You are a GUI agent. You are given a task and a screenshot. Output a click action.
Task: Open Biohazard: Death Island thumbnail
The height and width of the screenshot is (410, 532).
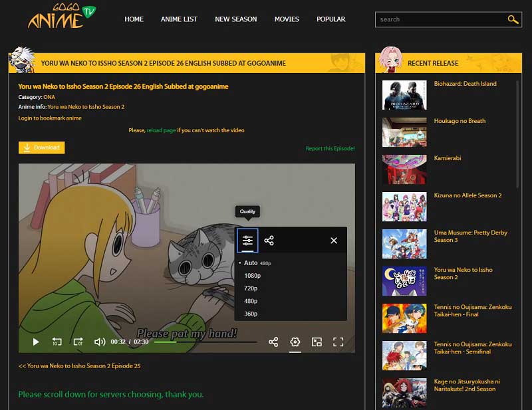click(404, 95)
